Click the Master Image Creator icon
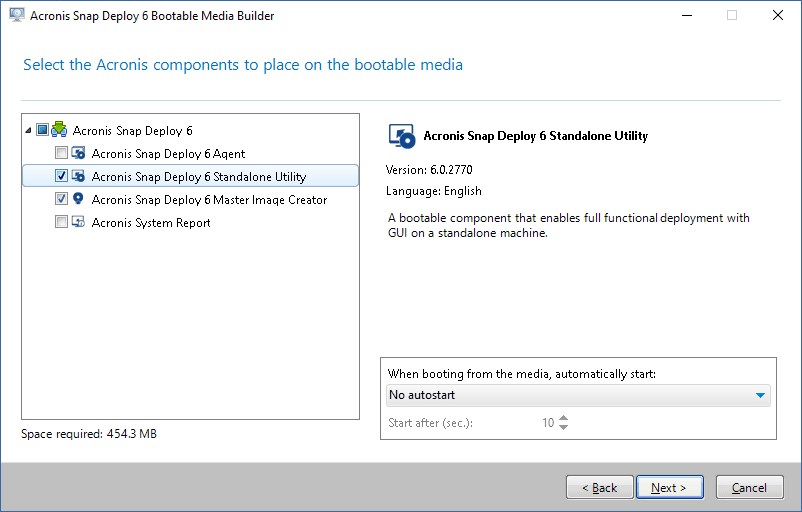Viewport: 802px width, 512px height. 78,199
